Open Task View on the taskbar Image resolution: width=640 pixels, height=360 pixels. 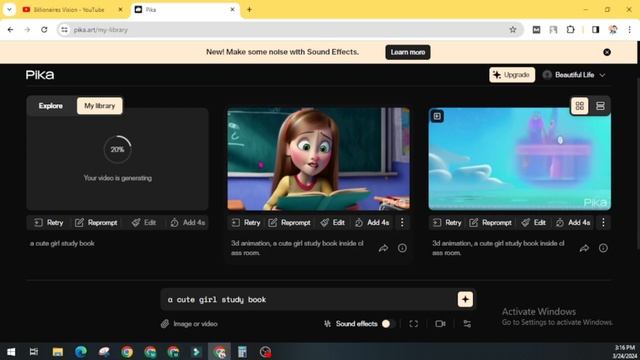pyautogui.click(x=34, y=352)
